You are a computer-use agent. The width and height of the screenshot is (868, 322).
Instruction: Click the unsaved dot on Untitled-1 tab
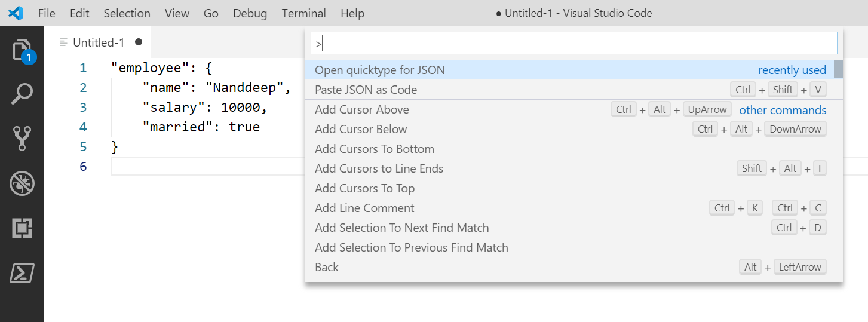coord(139,42)
